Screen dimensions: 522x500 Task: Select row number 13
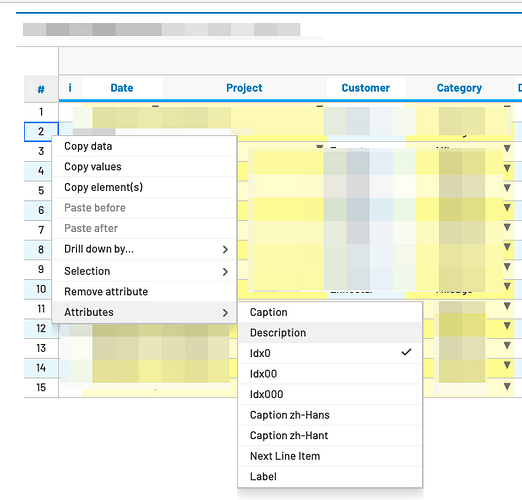[41, 348]
